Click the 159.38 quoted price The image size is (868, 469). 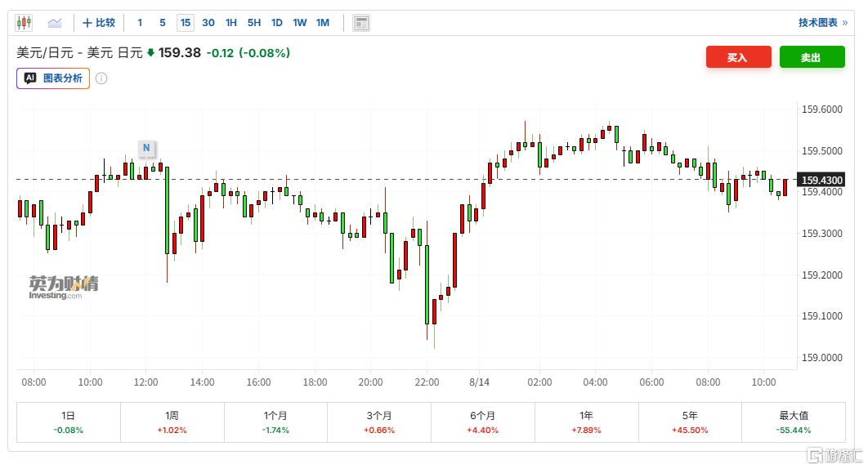[179, 52]
